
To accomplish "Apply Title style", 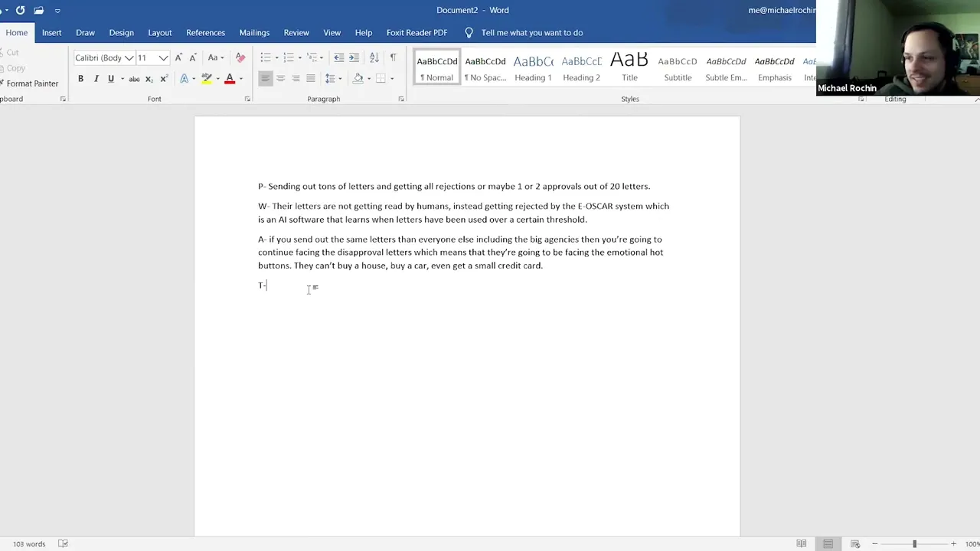I will (629, 67).
